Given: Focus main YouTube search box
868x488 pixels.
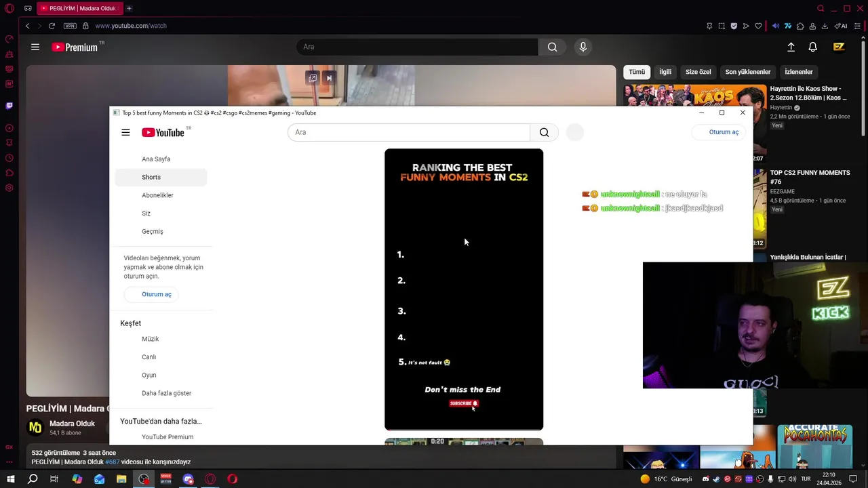Looking at the screenshot, I should coord(417,47).
